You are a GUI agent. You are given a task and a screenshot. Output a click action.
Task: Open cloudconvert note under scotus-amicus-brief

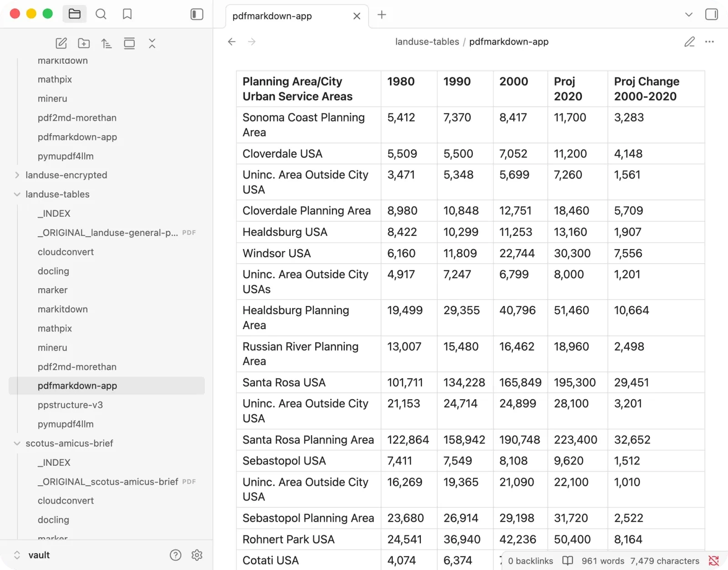(x=66, y=501)
